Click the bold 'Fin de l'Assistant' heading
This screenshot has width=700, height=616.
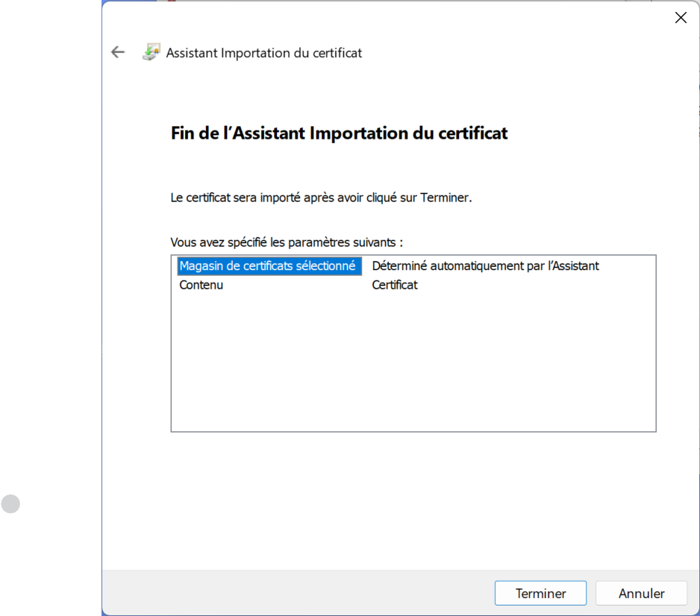pos(339,133)
